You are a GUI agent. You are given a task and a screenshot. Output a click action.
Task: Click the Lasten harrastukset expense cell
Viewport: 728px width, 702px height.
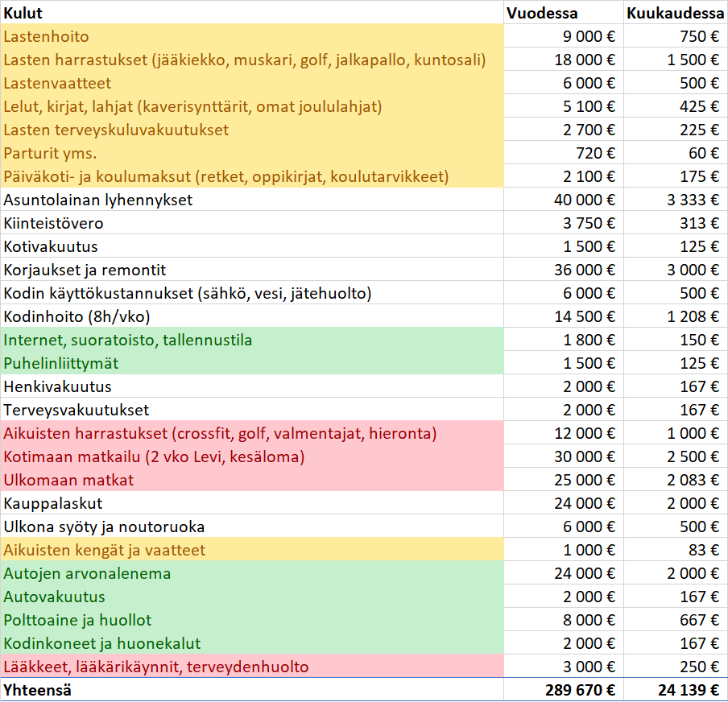(245, 60)
